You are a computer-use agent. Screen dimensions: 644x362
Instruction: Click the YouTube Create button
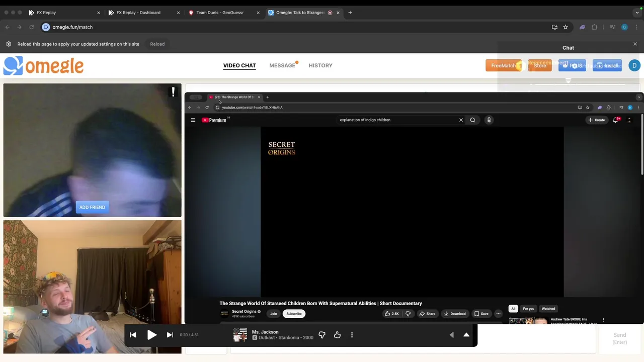pos(596,120)
